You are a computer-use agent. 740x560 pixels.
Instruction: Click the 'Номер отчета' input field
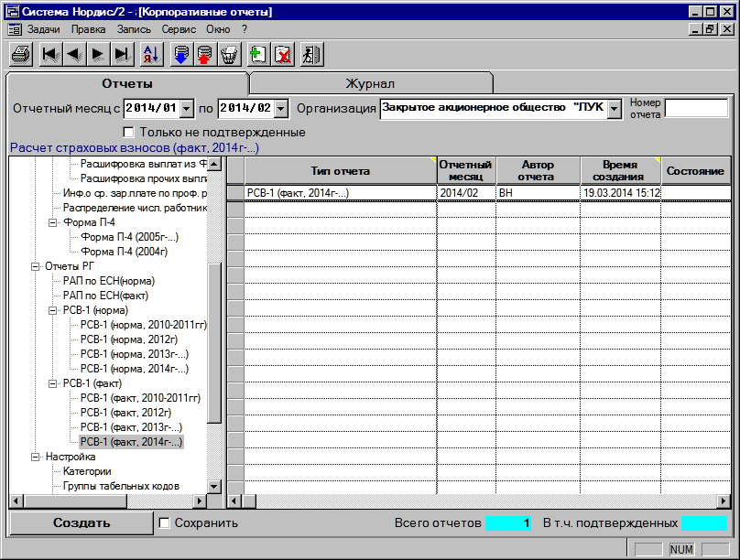pos(697,108)
